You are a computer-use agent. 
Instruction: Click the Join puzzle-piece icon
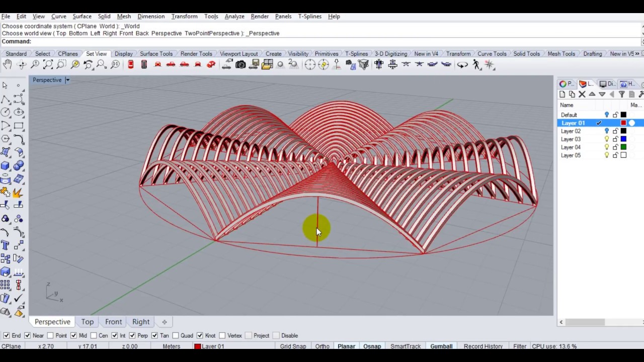5,192
